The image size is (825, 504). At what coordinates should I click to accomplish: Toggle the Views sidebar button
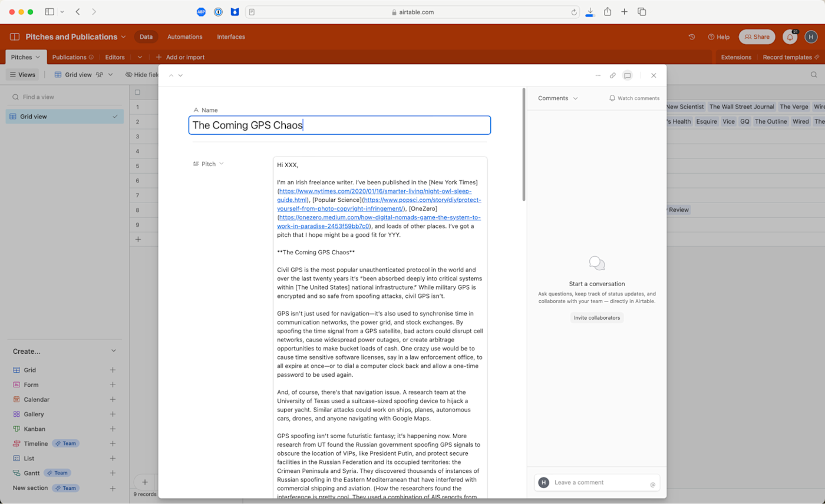(x=22, y=75)
